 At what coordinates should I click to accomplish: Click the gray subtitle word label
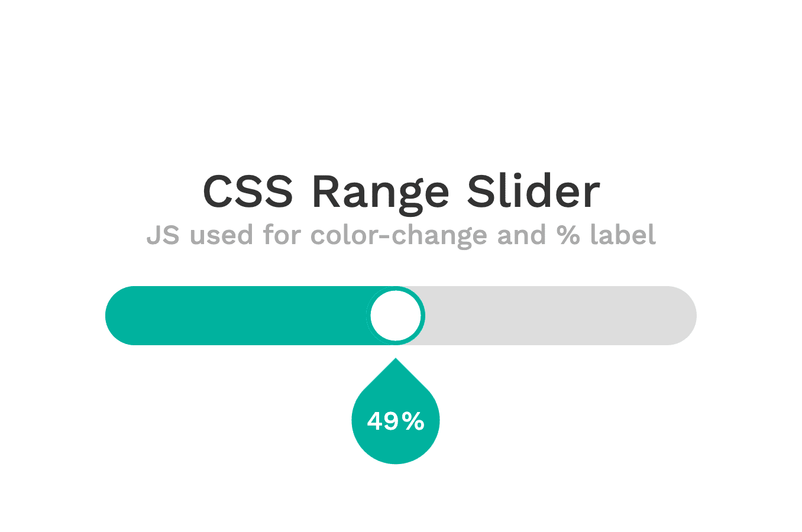point(624,235)
